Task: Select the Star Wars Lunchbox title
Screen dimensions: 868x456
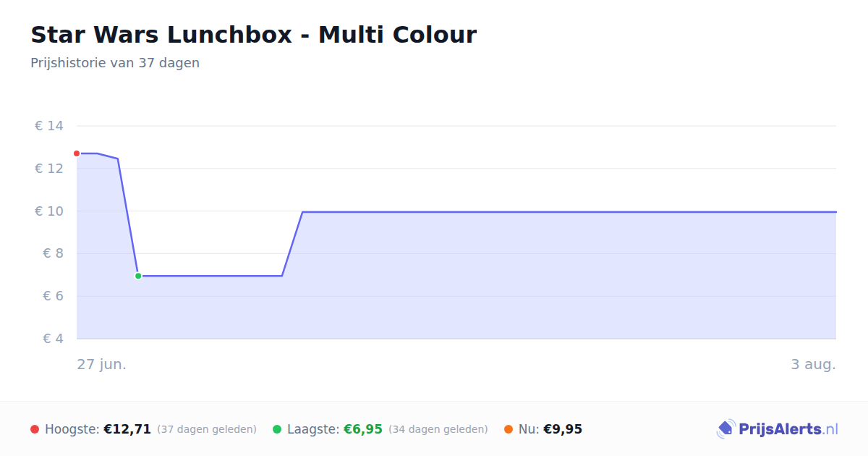Action: (x=253, y=35)
